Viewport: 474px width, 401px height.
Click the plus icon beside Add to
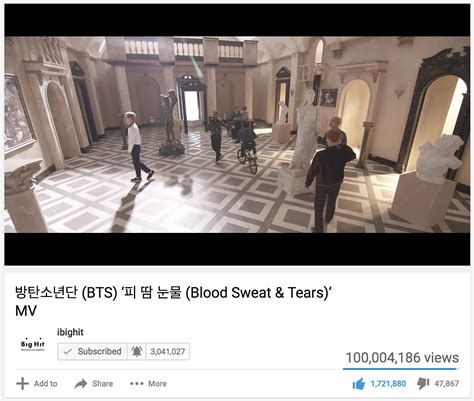click(22, 384)
